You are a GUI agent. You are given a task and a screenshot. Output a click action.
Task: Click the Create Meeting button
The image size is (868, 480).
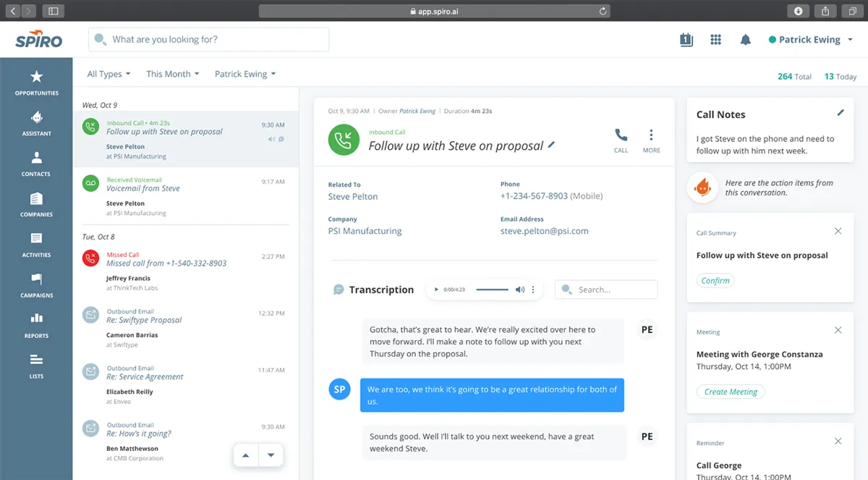(731, 392)
